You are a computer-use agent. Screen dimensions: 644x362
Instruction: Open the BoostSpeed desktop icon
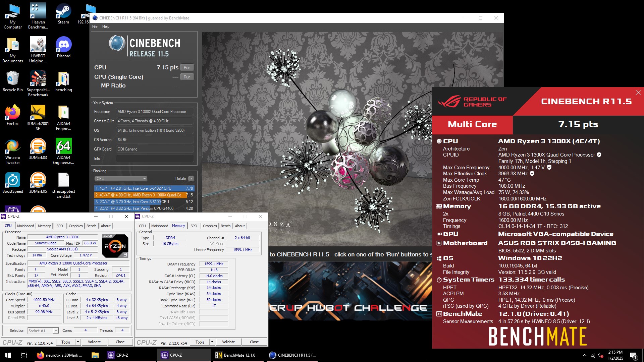(12, 183)
